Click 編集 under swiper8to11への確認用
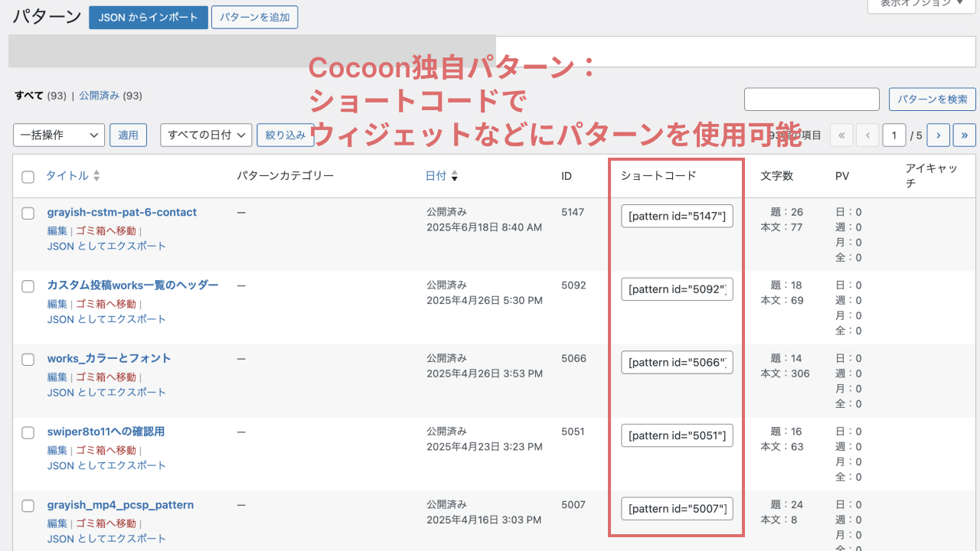Screen dimensions: 980x551 coord(57,450)
